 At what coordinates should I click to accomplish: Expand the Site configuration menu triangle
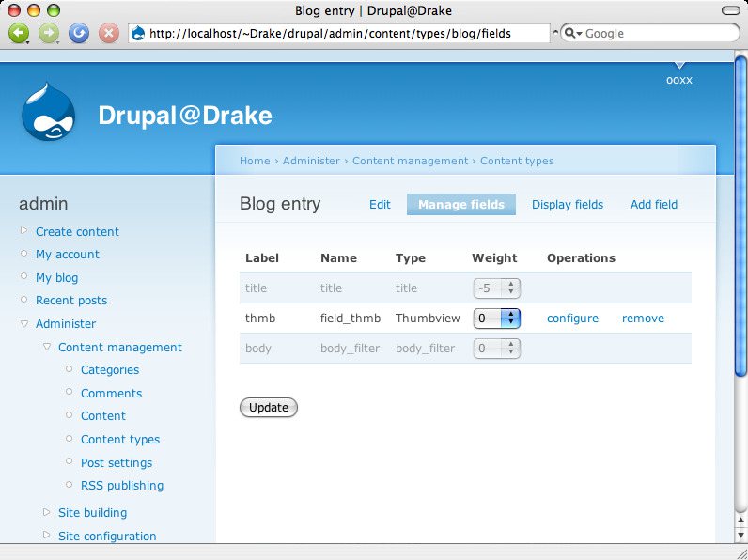coord(46,535)
